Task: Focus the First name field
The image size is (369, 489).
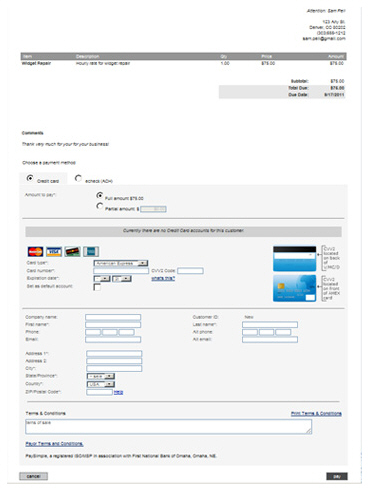Action: 113,325
